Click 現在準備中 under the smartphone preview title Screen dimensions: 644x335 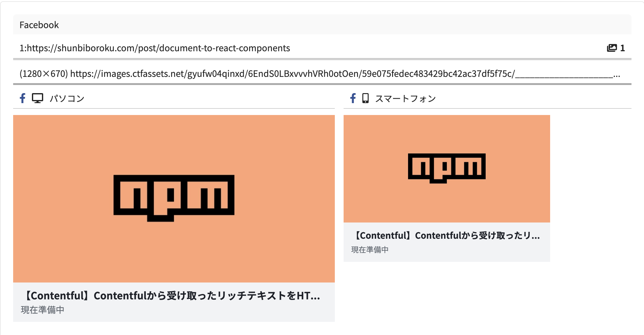coord(370,250)
